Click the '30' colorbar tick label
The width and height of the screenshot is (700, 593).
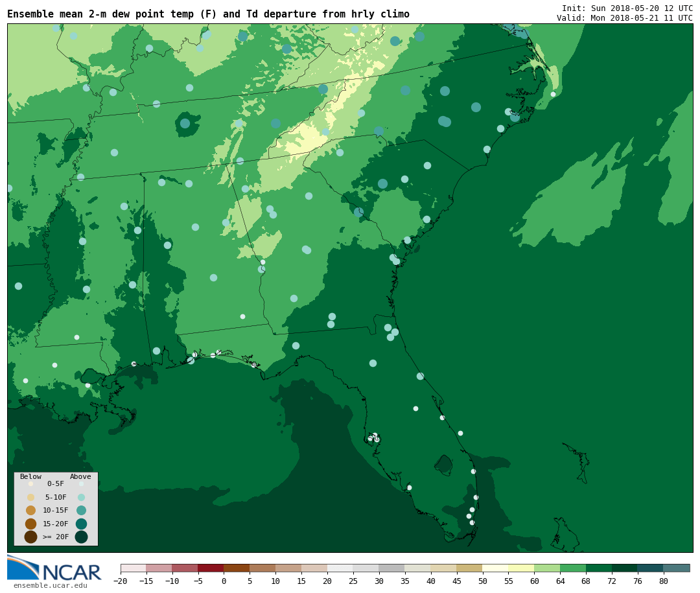379,581
